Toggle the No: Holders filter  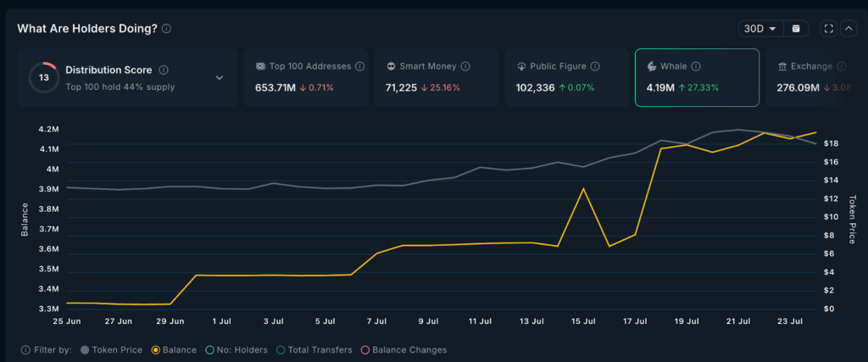(236, 350)
